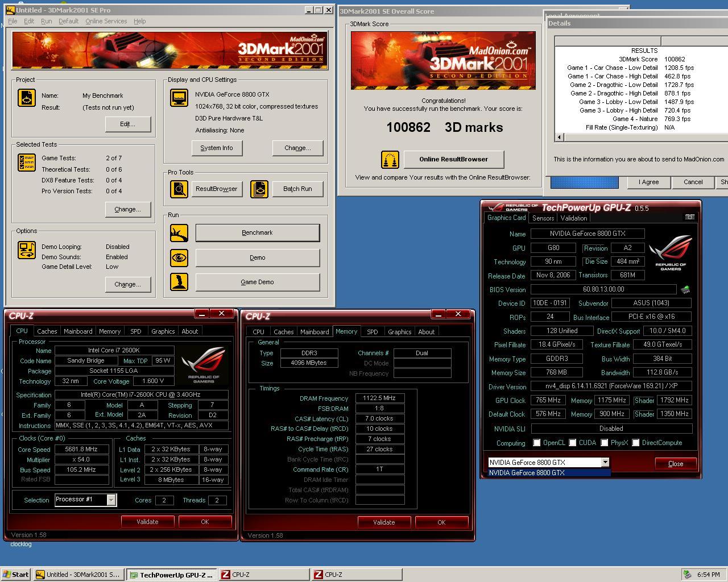Click the Demo eye icon

tap(179, 257)
